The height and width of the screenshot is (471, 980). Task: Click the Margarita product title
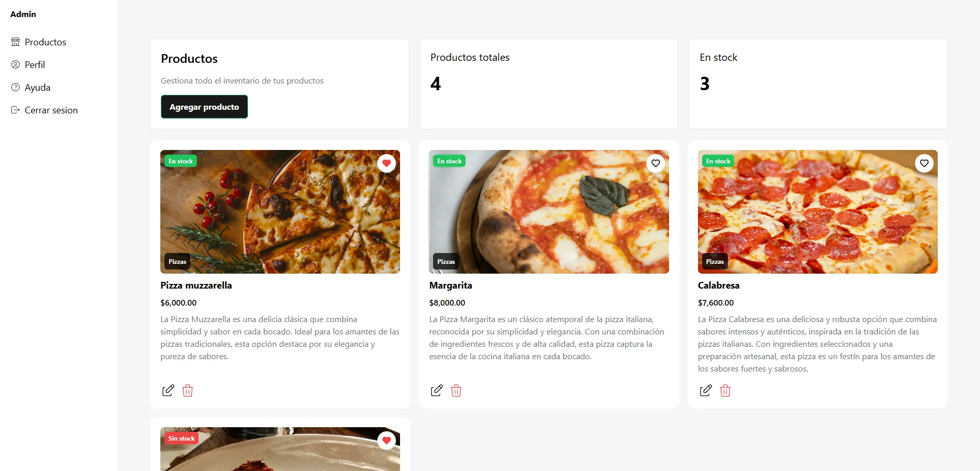451,285
